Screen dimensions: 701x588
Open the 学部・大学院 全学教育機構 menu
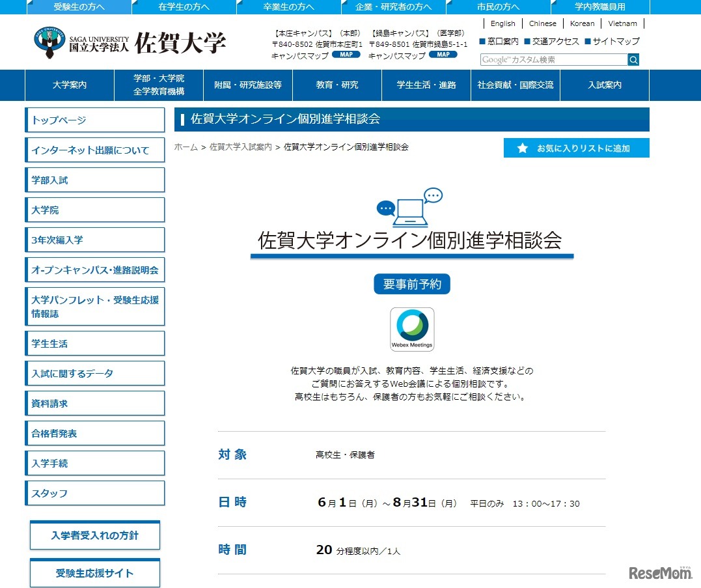pos(158,85)
